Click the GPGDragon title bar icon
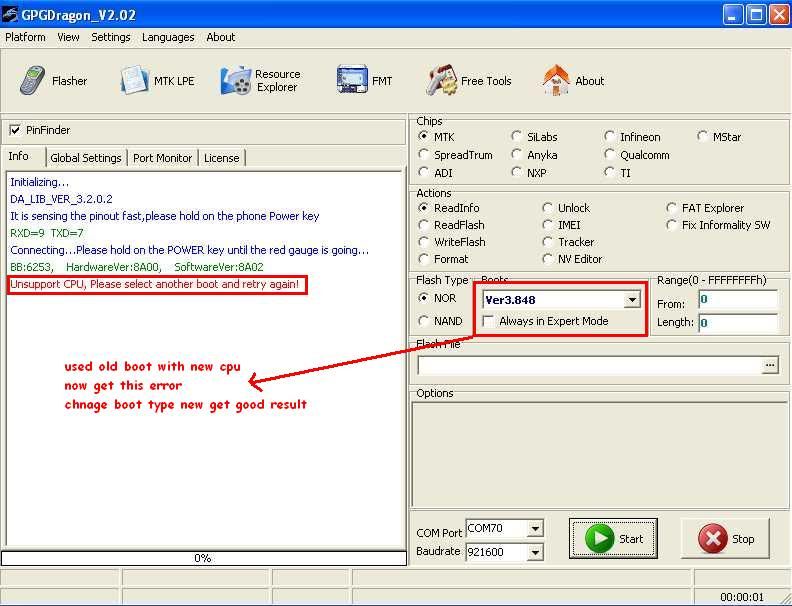This screenshot has width=792, height=606. 9,14
